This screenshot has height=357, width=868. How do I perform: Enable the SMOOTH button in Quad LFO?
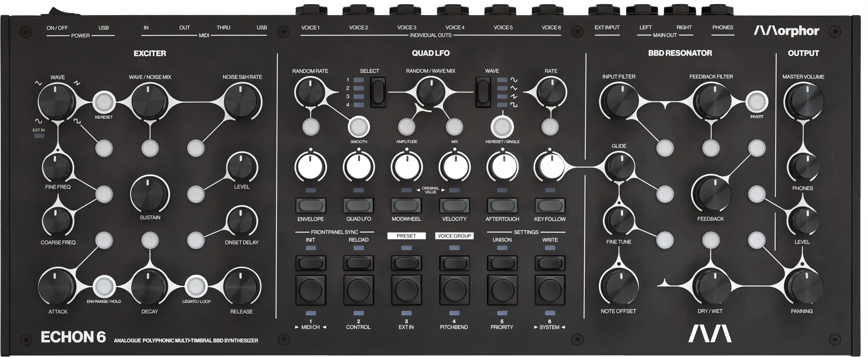pyautogui.click(x=359, y=127)
